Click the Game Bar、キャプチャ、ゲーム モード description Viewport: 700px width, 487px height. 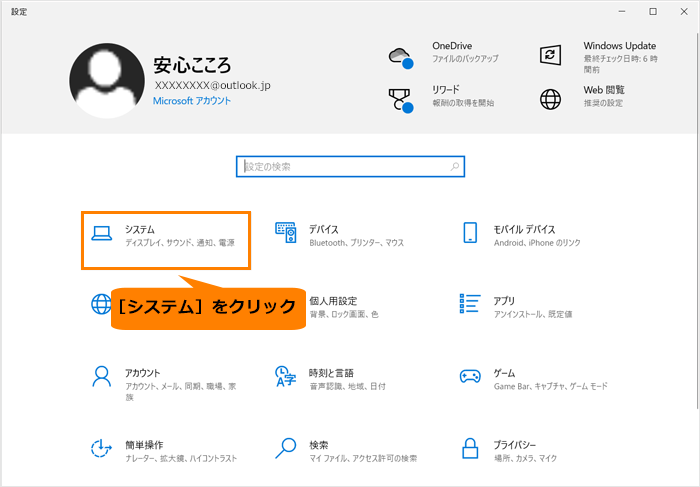point(550,386)
